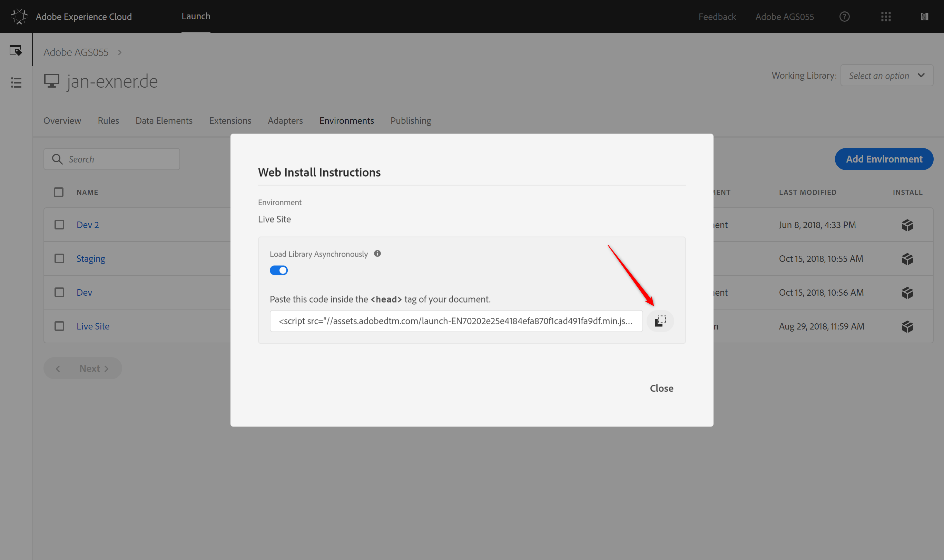Open install instructions for Staging environment
Viewport: 944px width, 560px height.
tap(907, 259)
